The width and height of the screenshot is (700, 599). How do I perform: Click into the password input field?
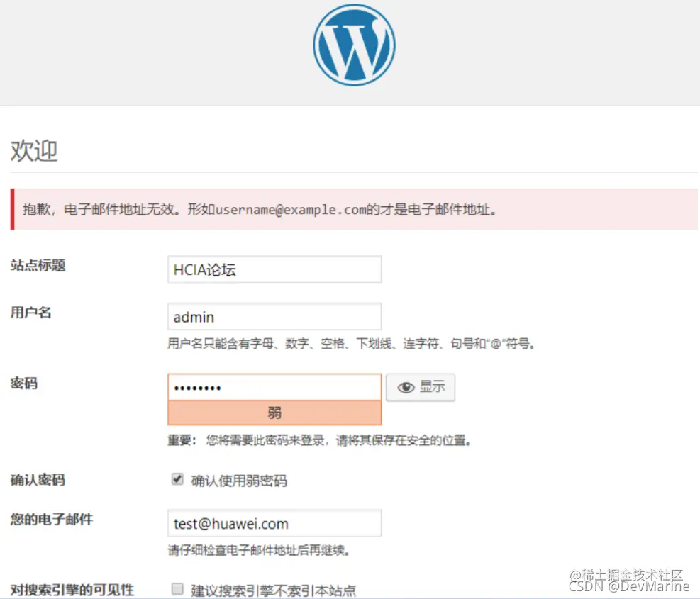(x=274, y=387)
